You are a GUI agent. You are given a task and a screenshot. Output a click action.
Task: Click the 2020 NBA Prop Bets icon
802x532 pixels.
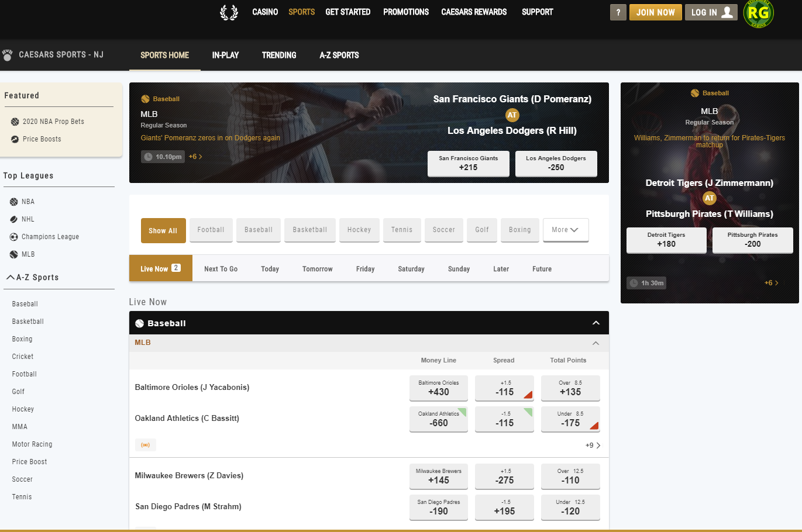pyautogui.click(x=15, y=122)
